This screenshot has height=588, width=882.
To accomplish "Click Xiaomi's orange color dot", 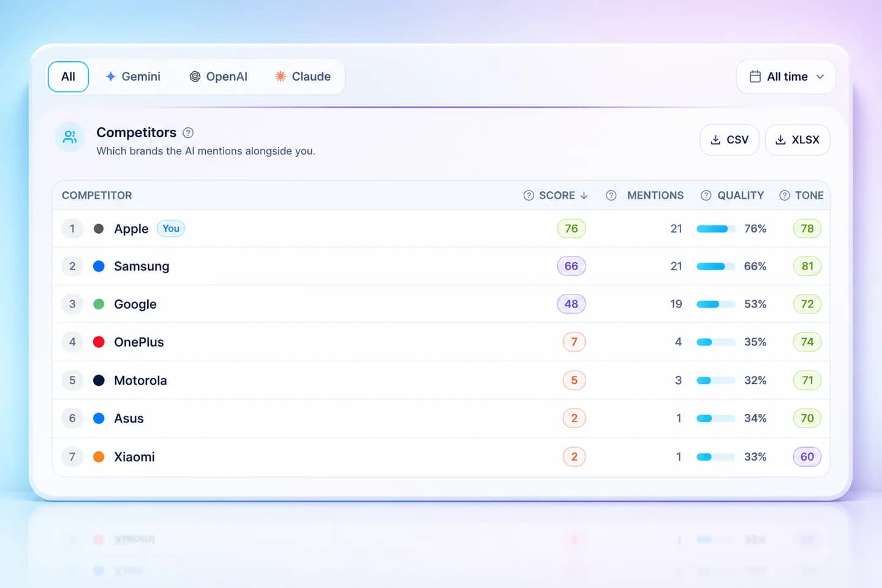I will pos(99,457).
